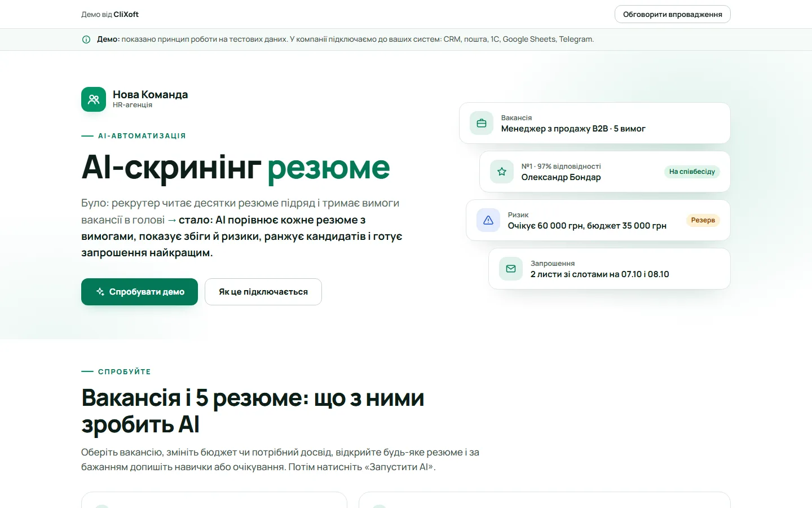Open Обговорити впровадження button
The image size is (812, 508).
click(673, 14)
